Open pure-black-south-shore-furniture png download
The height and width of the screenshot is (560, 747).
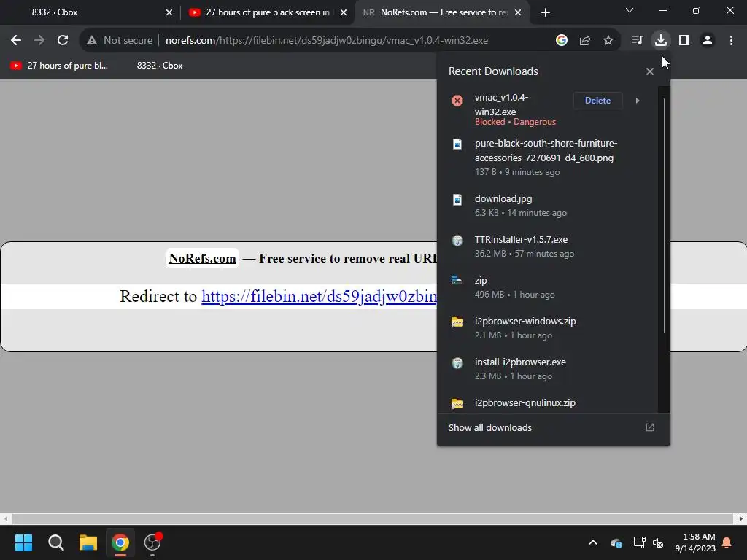point(546,157)
